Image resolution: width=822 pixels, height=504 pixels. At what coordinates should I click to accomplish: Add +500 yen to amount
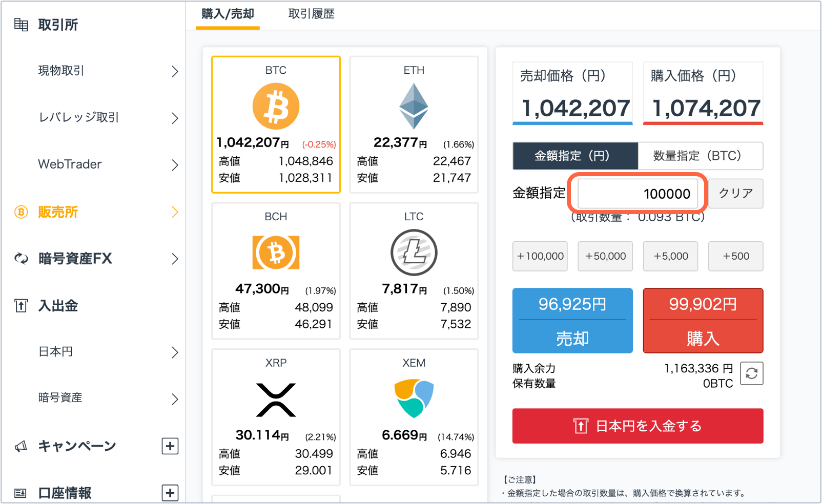(735, 256)
